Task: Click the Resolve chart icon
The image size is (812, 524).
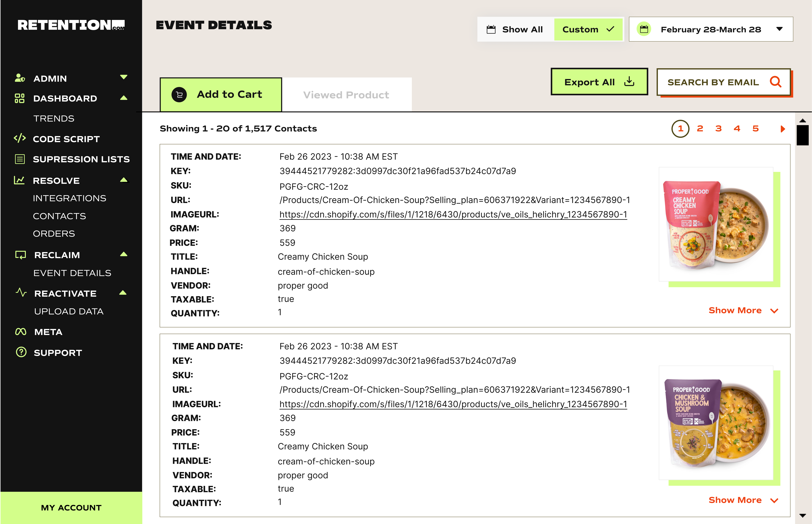Action: (x=19, y=180)
